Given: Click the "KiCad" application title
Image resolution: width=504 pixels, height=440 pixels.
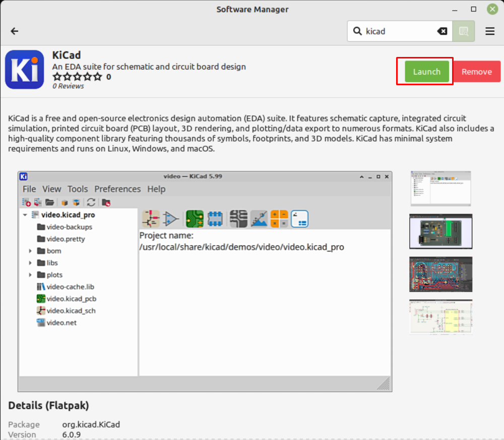Looking at the screenshot, I should pos(67,55).
